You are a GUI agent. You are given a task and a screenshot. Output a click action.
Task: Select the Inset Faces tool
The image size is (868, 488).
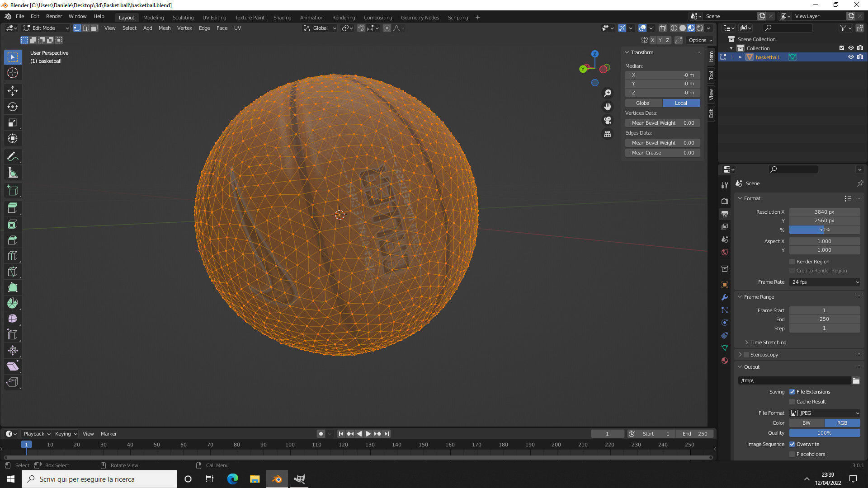coord(13,224)
